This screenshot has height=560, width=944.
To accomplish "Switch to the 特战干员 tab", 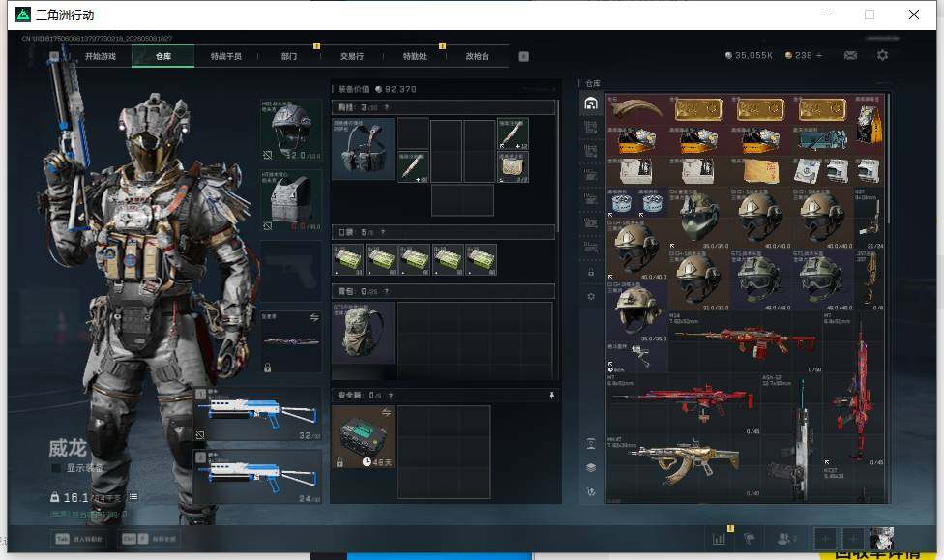I will point(225,57).
